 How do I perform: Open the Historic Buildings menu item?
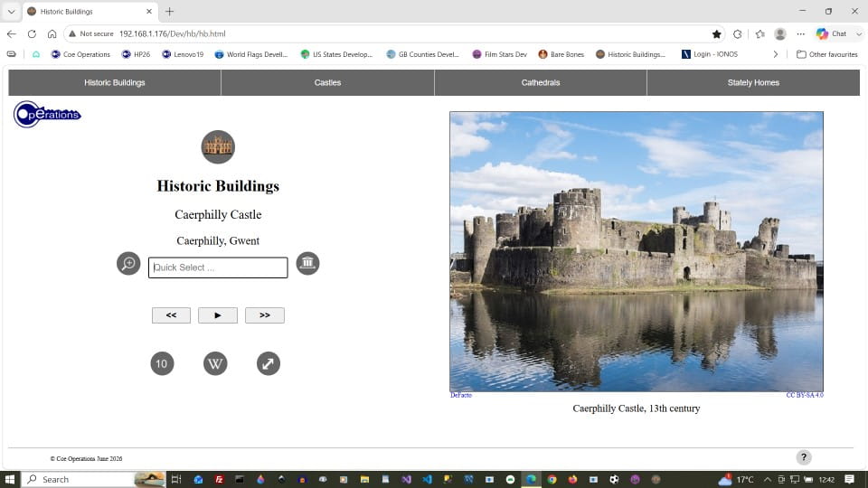[x=115, y=82]
